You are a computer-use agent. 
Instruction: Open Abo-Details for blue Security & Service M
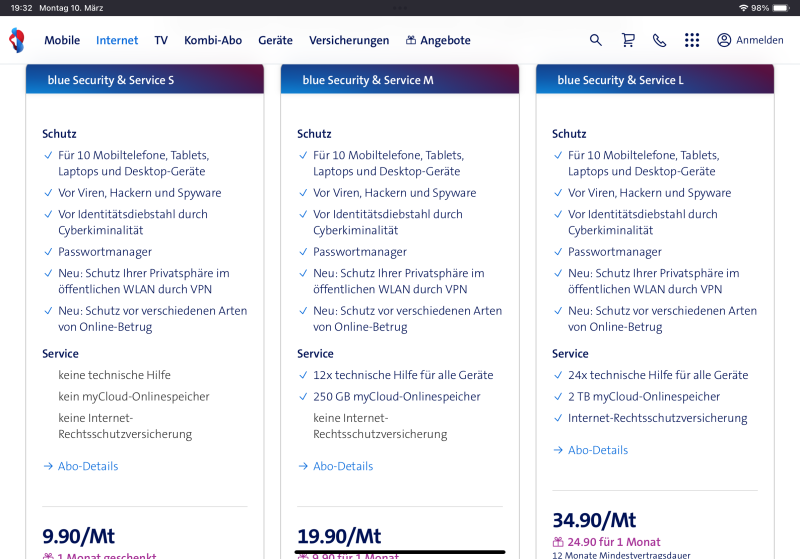(x=342, y=466)
